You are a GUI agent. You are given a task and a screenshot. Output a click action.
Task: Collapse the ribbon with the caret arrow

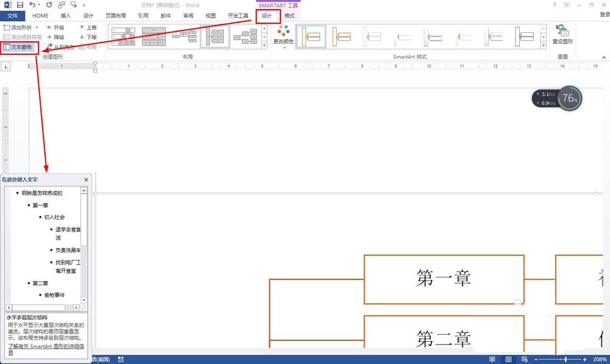603,56
